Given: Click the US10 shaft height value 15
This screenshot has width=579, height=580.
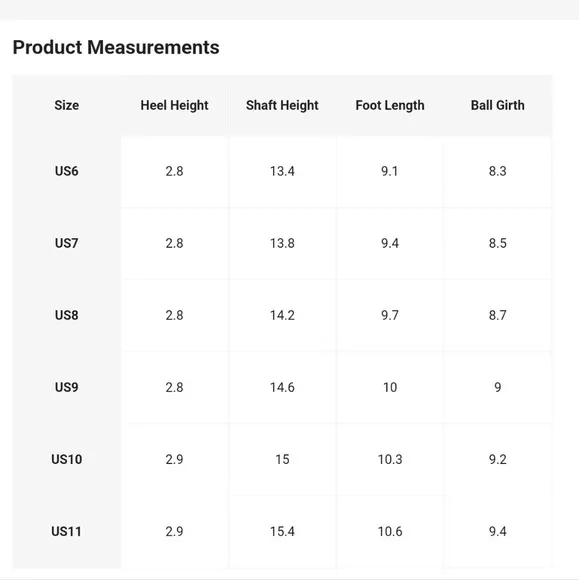Looking at the screenshot, I should pyautogui.click(x=282, y=459).
